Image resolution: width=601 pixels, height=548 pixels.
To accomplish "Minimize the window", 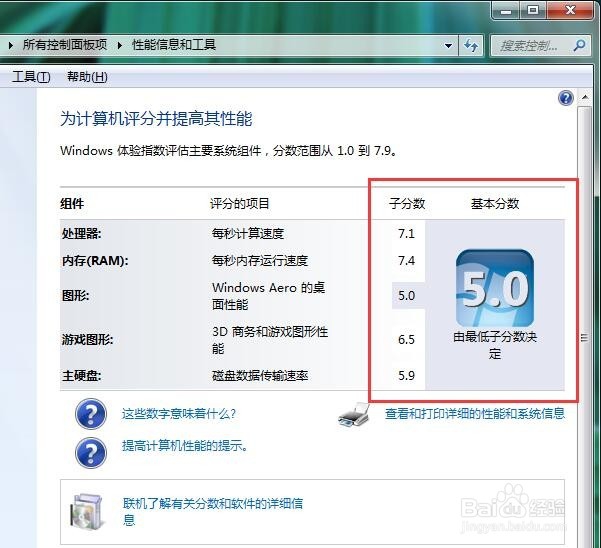I will click(x=506, y=10).
